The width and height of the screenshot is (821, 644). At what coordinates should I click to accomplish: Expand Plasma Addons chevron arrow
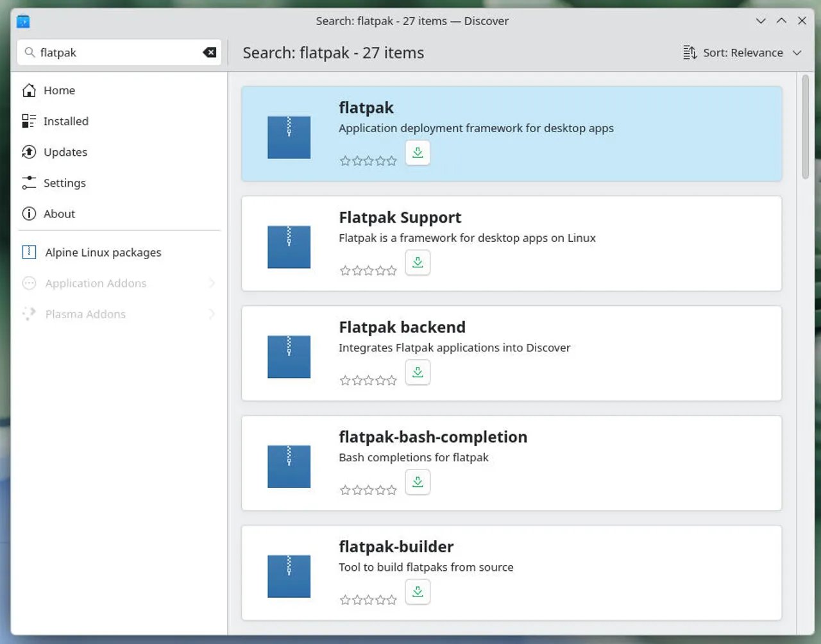point(212,314)
